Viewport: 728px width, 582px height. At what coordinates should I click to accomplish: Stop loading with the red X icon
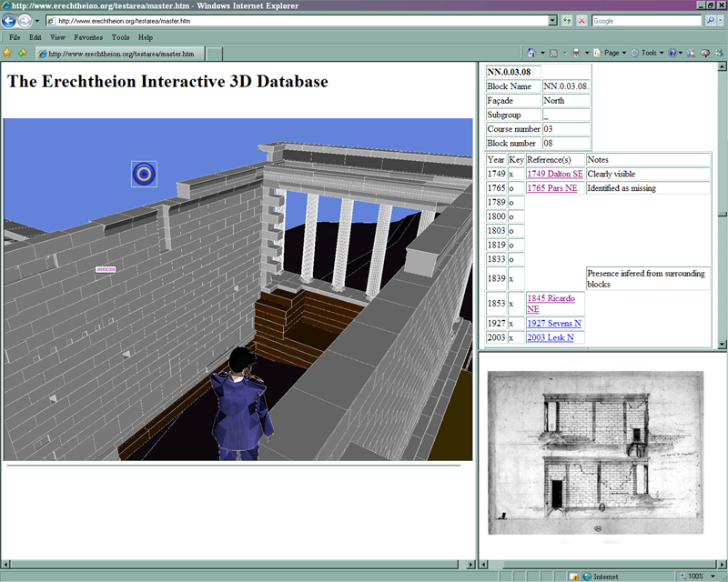pyautogui.click(x=581, y=21)
